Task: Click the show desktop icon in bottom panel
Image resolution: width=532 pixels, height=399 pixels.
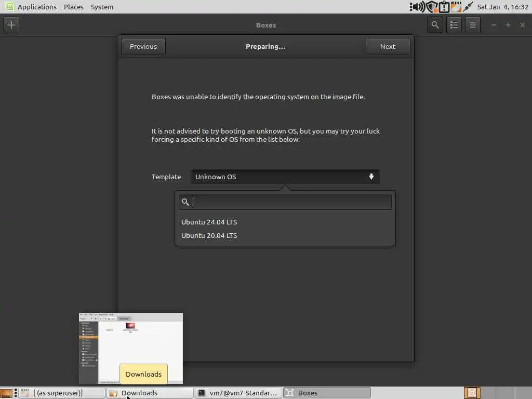Action: click(6, 393)
